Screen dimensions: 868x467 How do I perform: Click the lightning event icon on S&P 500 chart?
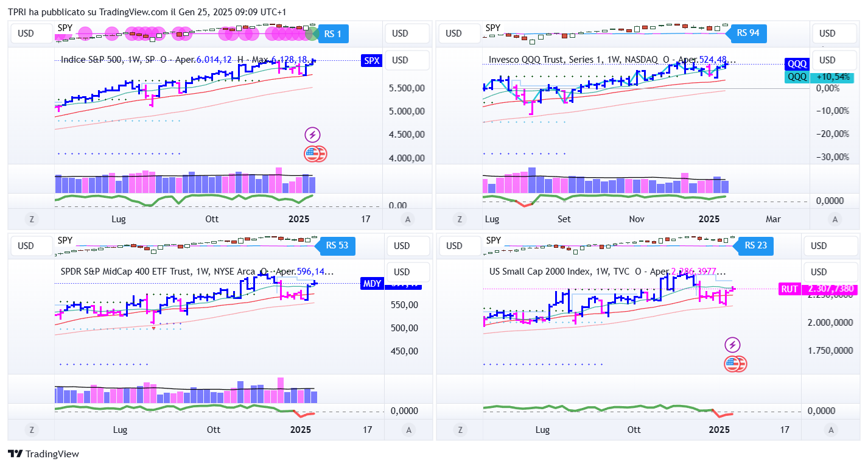click(x=312, y=135)
